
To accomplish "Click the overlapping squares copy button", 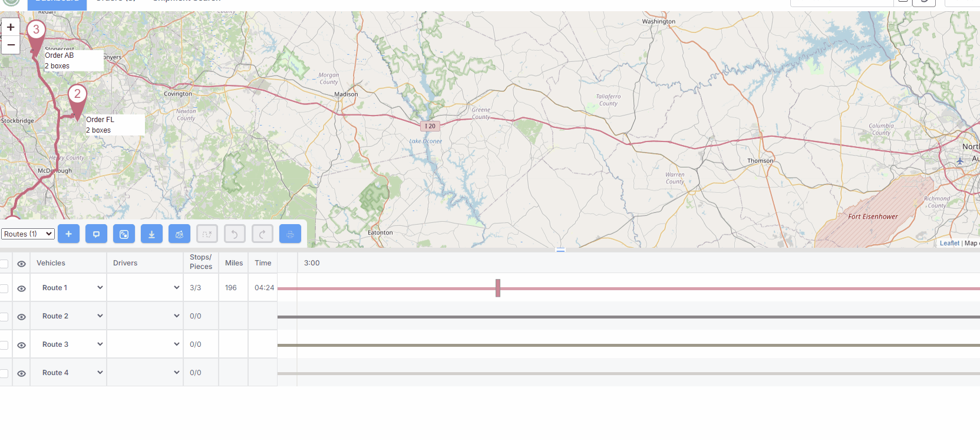I will (124, 234).
